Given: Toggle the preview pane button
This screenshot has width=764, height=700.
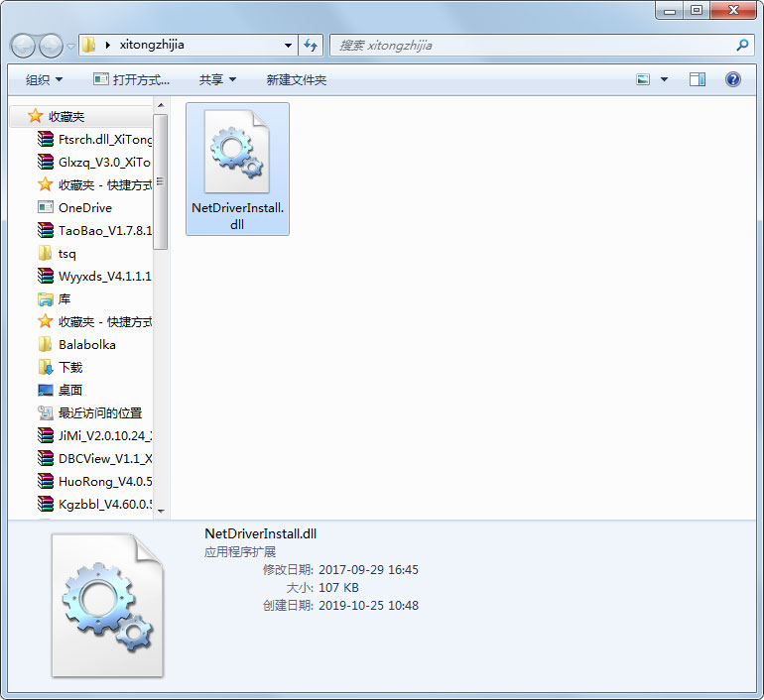Looking at the screenshot, I should point(698,79).
